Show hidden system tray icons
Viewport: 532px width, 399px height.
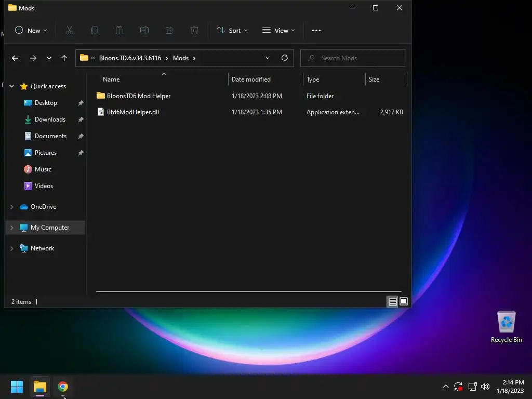click(445, 387)
